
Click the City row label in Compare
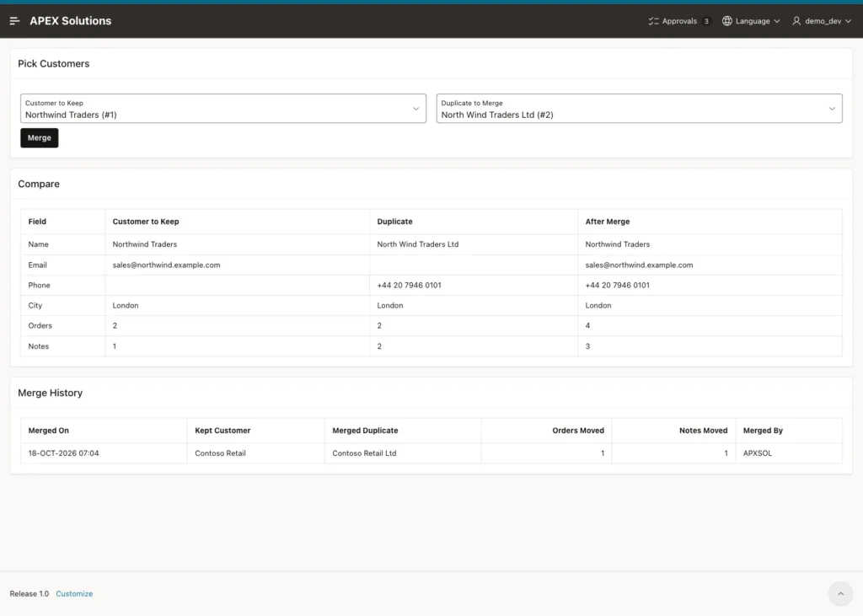tap(35, 306)
